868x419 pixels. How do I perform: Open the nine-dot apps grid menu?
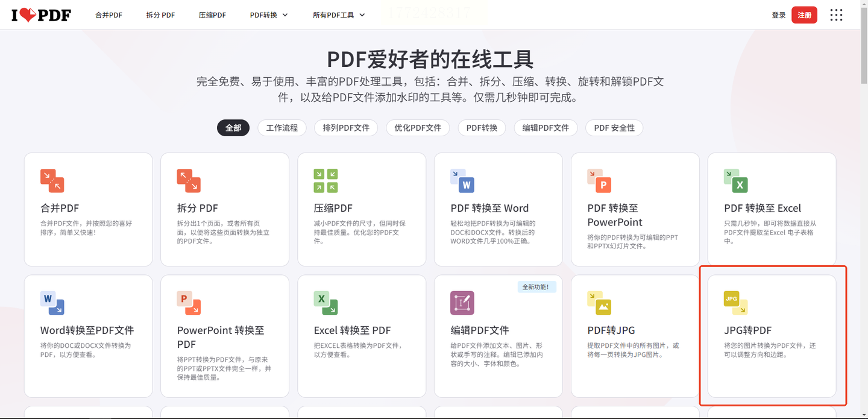click(x=836, y=15)
